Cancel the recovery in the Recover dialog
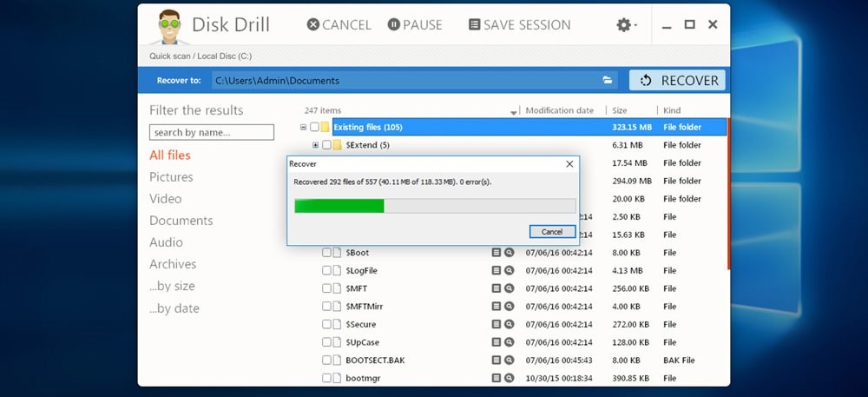 pyautogui.click(x=552, y=232)
